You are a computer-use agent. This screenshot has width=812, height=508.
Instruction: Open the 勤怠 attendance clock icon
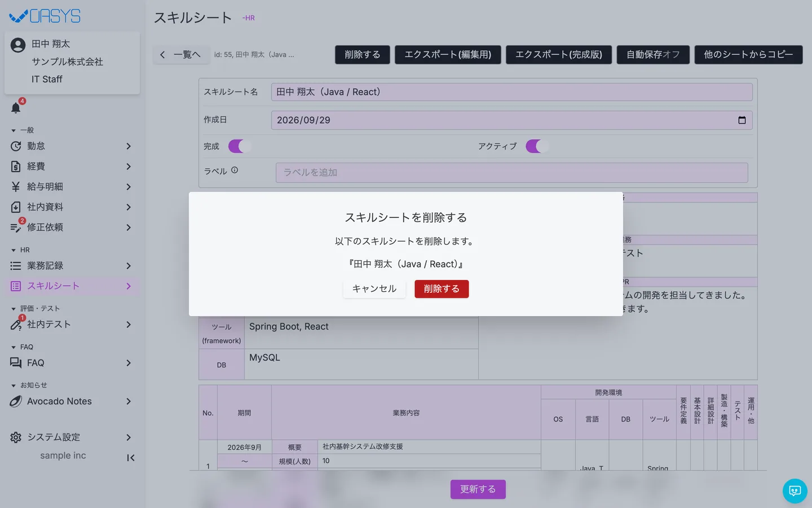coord(16,146)
